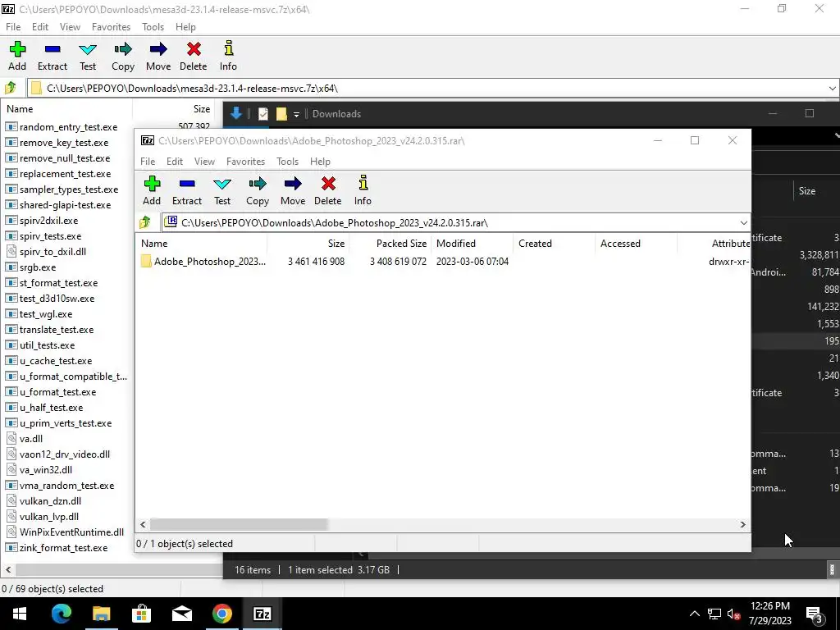Click Copy icon in Photoshop rar window
This screenshot has height=630, width=840.
pyautogui.click(x=257, y=184)
